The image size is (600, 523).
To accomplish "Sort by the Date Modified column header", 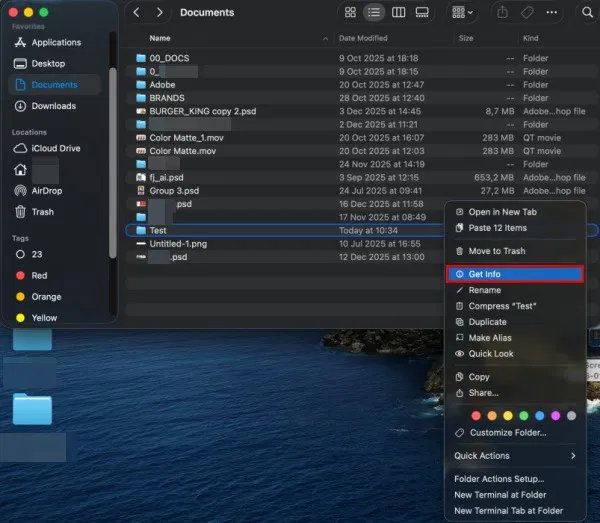I will point(362,38).
